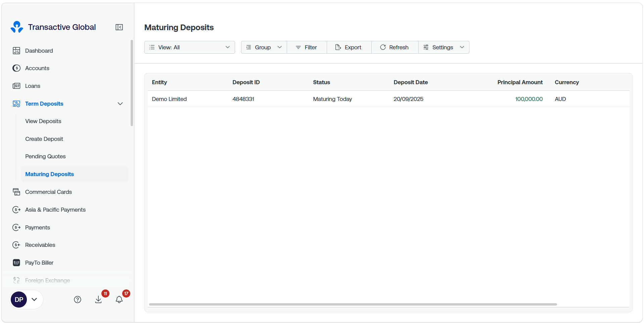This screenshot has height=323, width=644.
Task: Click deposit ID 4848331
Action: pyautogui.click(x=243, y=99)
